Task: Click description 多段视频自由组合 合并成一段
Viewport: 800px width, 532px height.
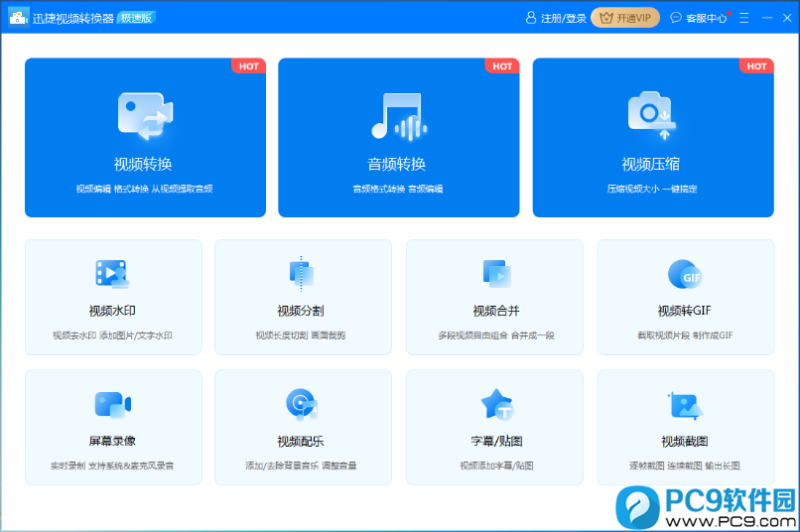Action: click(x=496, y=335)
